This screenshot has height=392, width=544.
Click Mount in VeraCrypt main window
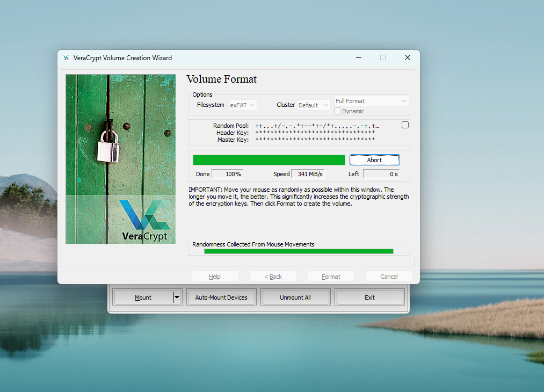[143, 297]
